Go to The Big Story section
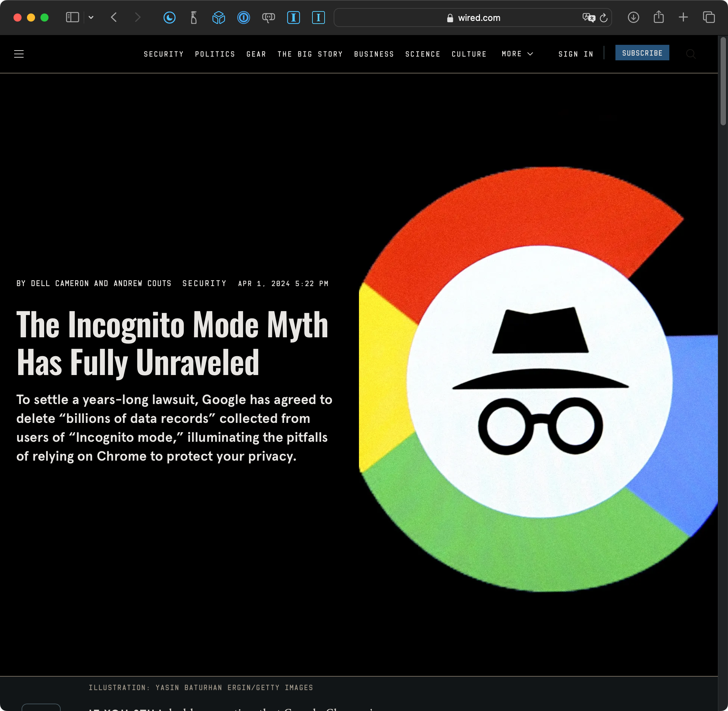 tap(310, 55)
